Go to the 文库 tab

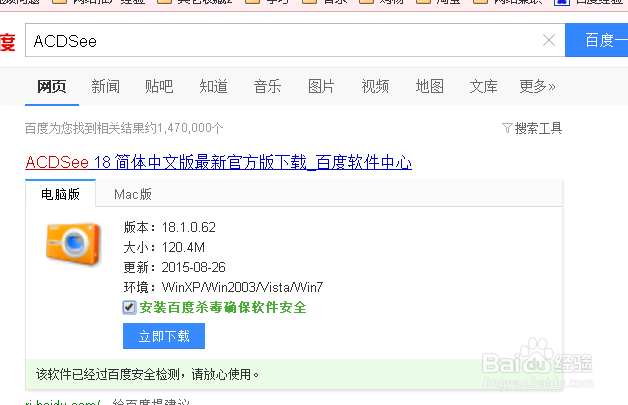click(483, 86)
